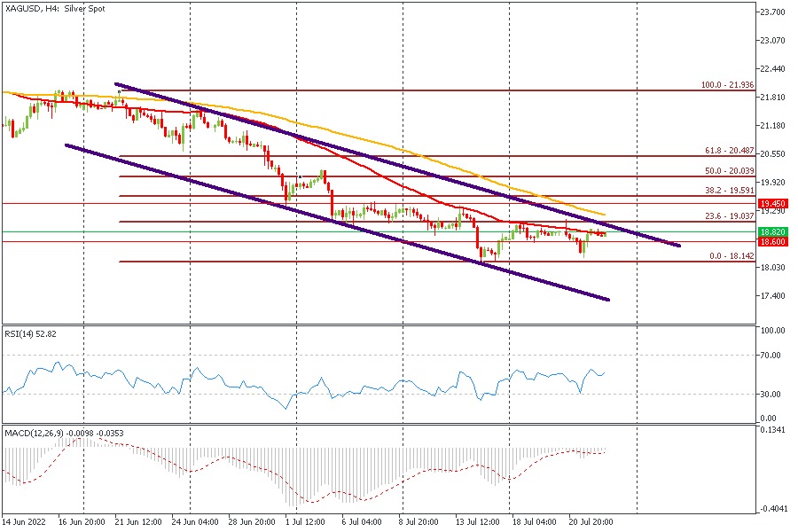Click the 17.400 price axis value

click(773, 295)
